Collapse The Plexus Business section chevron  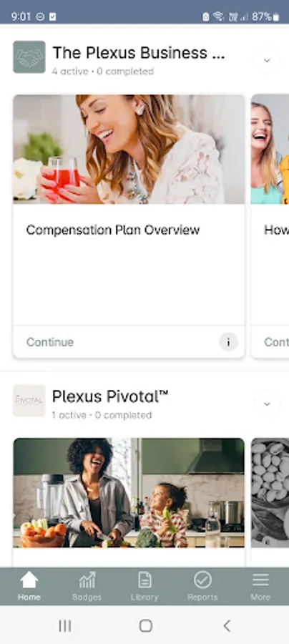coord(267,60)
